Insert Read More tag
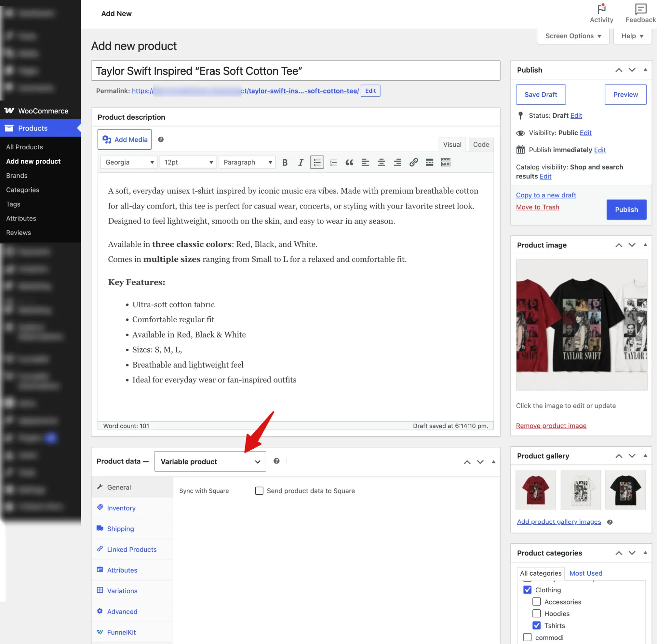 pos(430,162)
